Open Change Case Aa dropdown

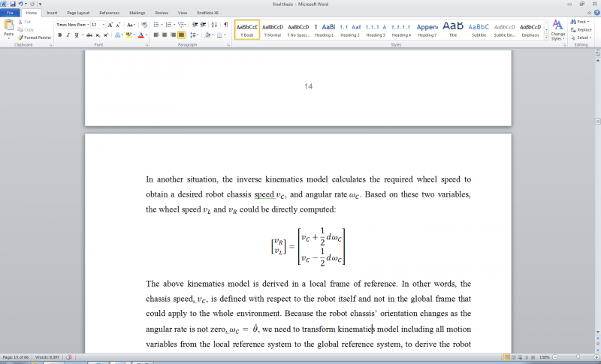coord(131,25)
